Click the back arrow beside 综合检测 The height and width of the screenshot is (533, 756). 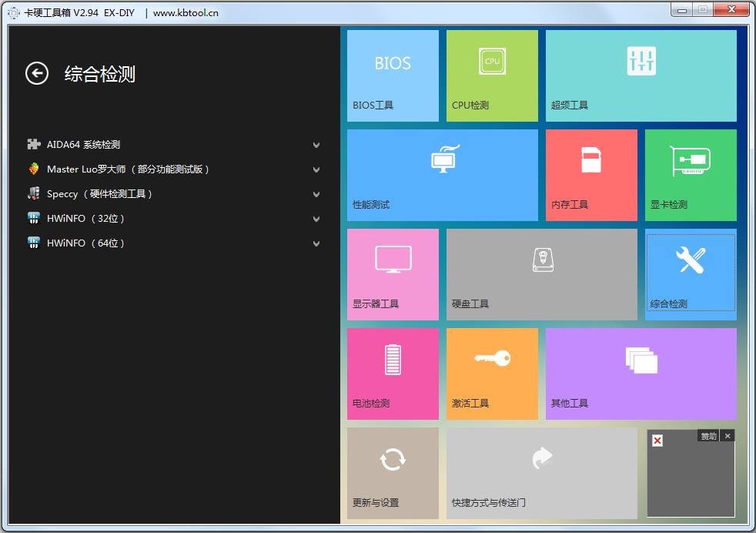coord(37,73)
